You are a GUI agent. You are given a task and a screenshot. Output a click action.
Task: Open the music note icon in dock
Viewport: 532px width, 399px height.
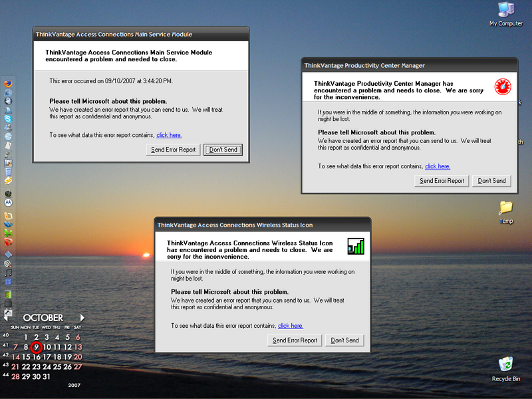coord(8,272)
